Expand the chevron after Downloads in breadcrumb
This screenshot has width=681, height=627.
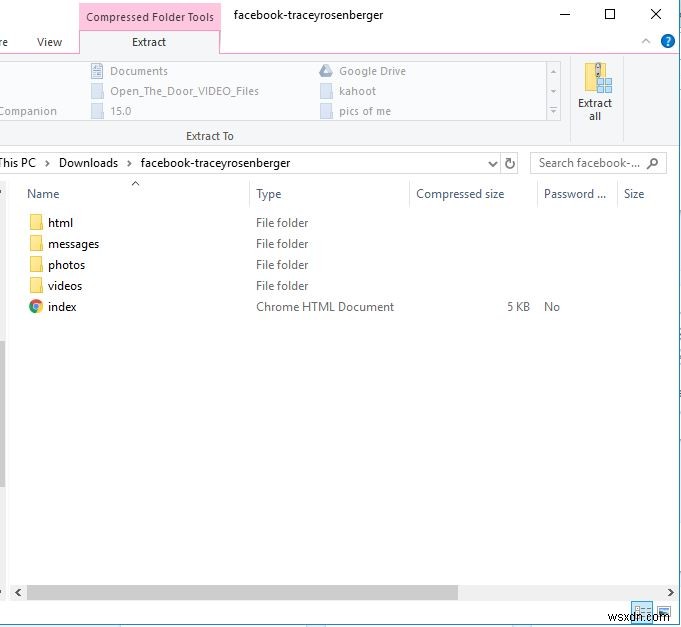[129, 163]
